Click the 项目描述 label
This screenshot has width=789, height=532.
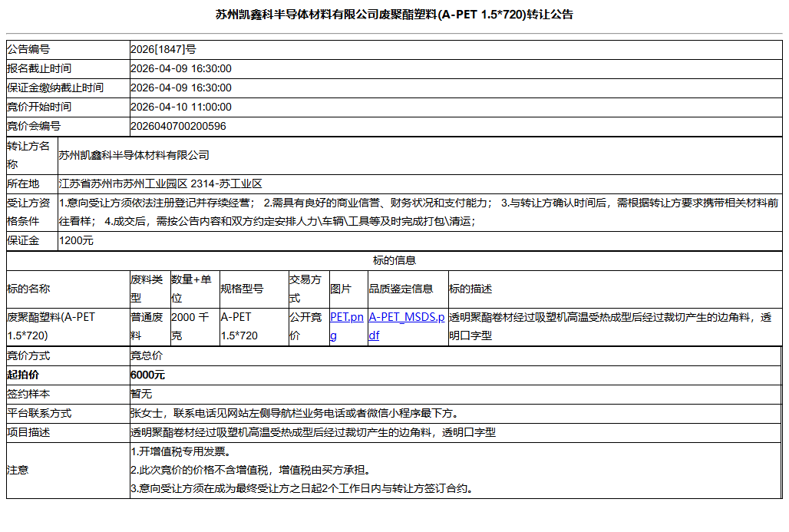pyautogui.click(x=28, y=432)
